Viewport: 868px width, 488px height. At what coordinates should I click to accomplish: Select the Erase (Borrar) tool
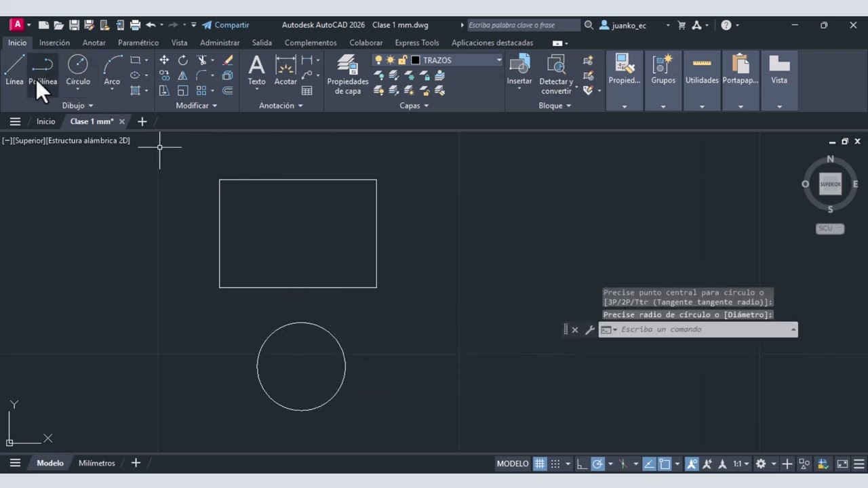coord(228,60)
